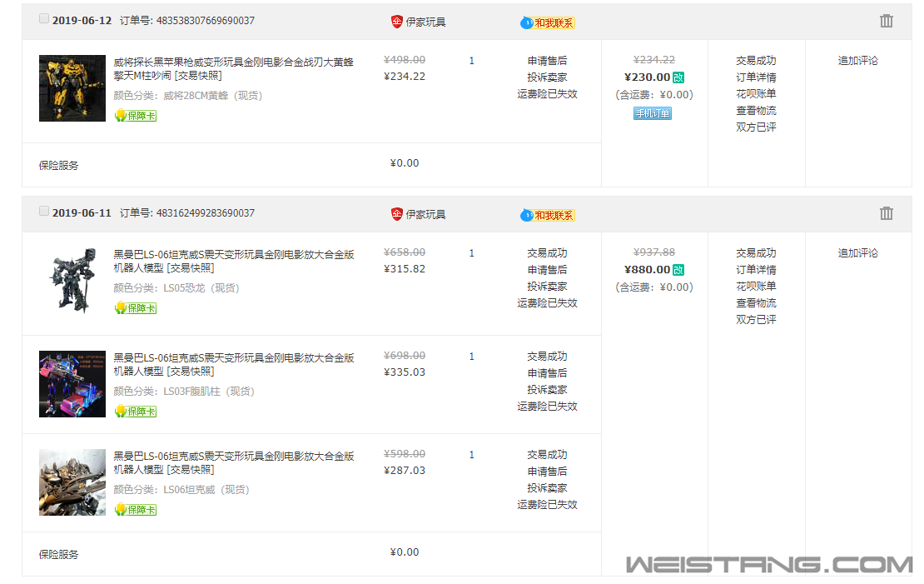Click the 颜色分类: LS05恐龙 (现货) text
This screenshot has width=924, height=584.
click(176, 288)
